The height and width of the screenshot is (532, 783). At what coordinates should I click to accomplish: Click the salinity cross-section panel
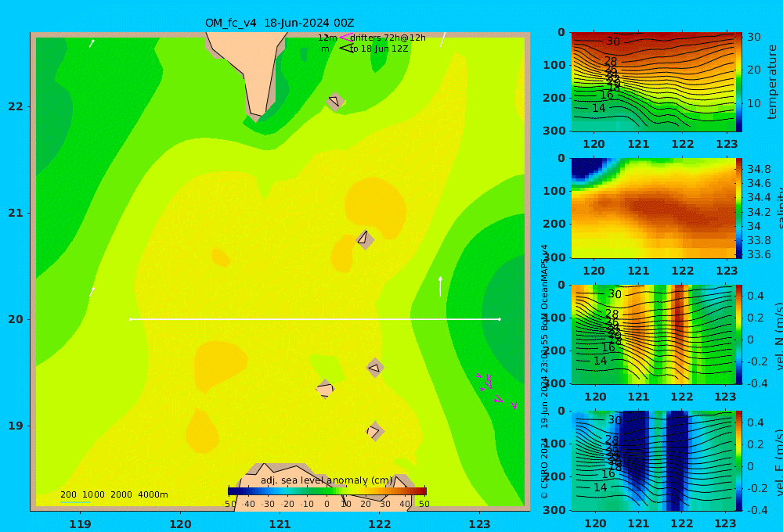point(654,208)
